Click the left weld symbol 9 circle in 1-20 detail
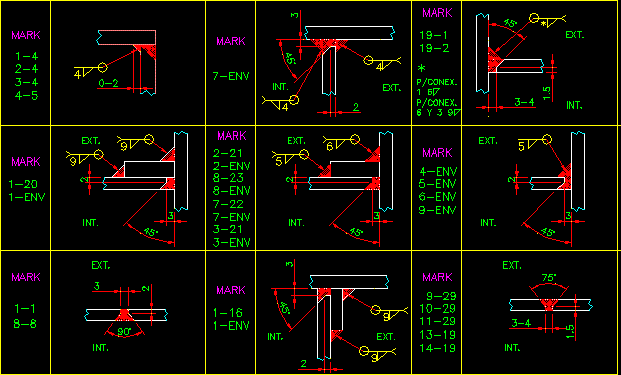This screenshot has height=375, width=621. pos(99,154)
